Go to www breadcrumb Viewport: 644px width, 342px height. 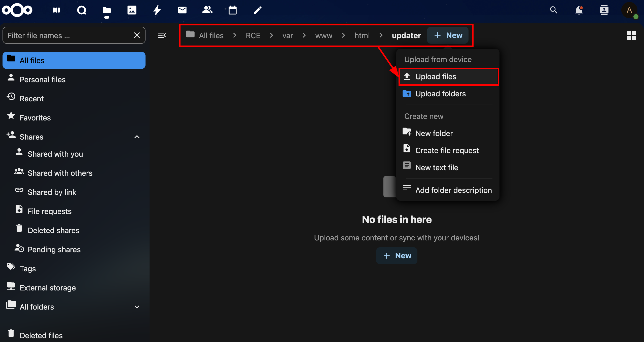tap(324, 35)
